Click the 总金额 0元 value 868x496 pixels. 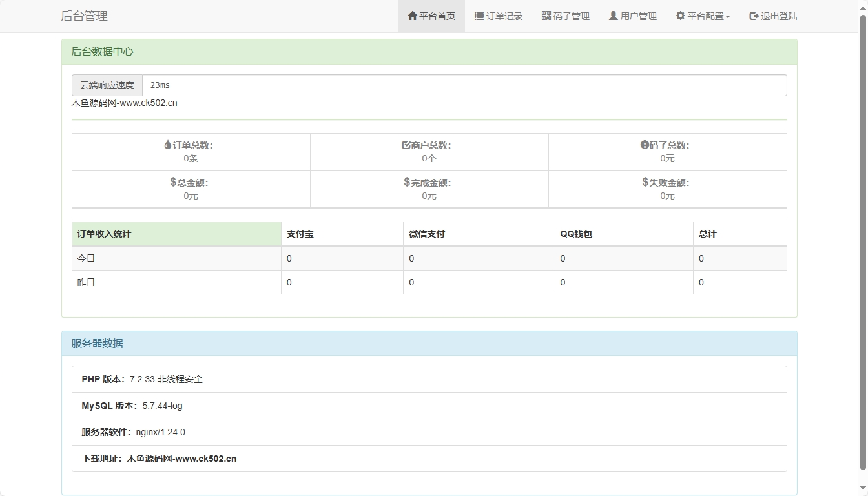coord(191,196)
